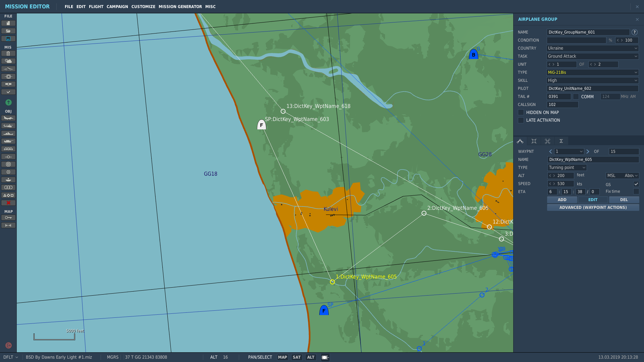The image size is (644, 362).
Task: Open the TASK dropdown showing Ground Attack
Action: coord(592,56)
